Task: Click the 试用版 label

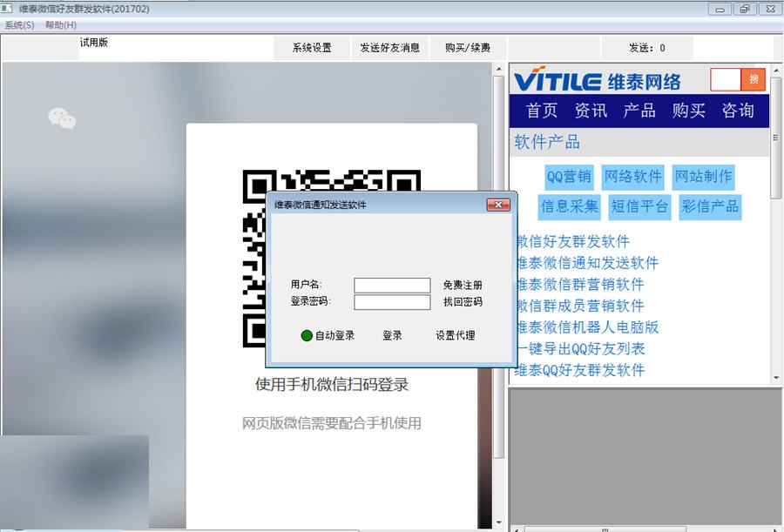Action: coord(94,43)
